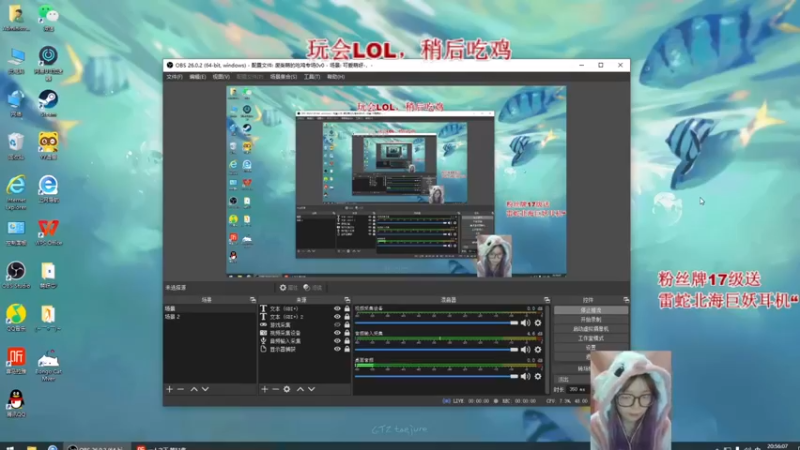The image size is (800, 450).
Task: Open the 帮助(H) menu
Action: [336, 77]
